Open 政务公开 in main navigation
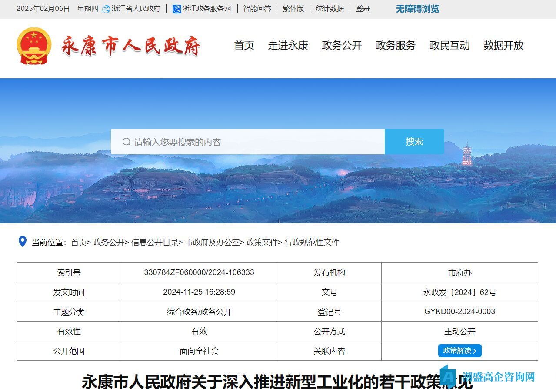The height and width of the screenshot is (392, 556). [x=342, y=45]
